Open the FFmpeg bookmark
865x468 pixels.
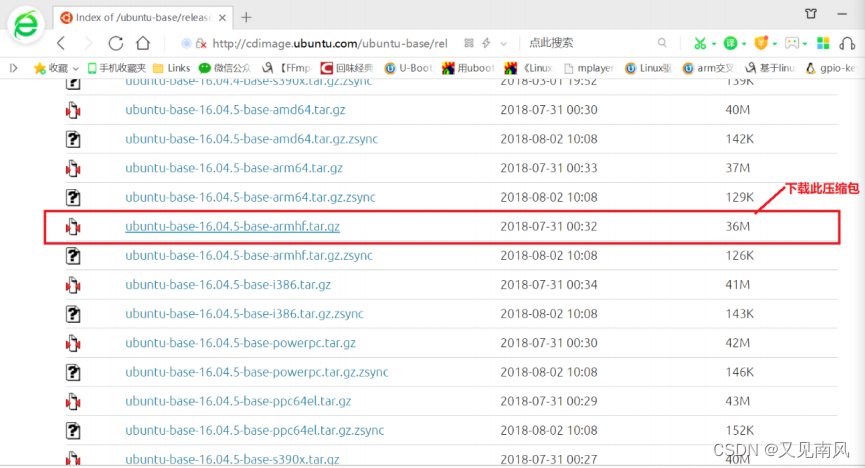coord(286,68)
